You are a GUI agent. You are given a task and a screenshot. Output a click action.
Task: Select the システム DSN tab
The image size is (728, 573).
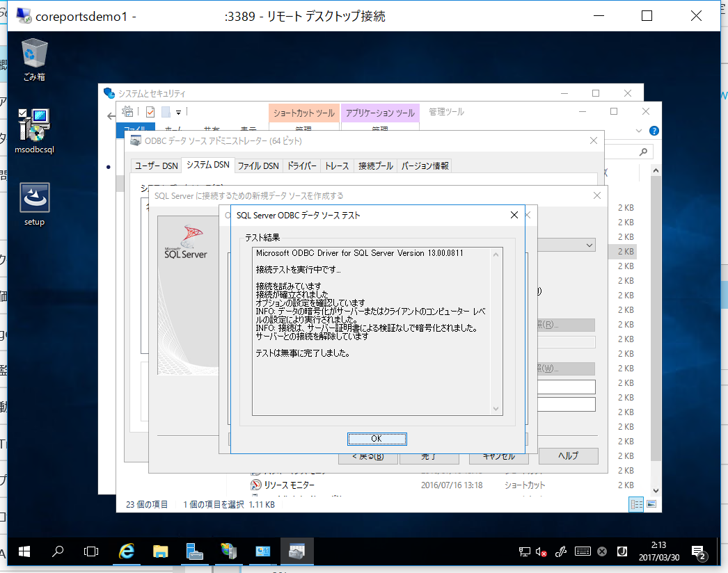click(x=207, y=165)
